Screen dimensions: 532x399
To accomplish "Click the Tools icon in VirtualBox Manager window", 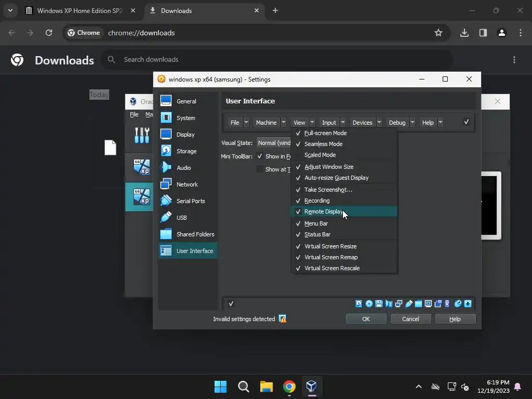I will pos(141,135).
